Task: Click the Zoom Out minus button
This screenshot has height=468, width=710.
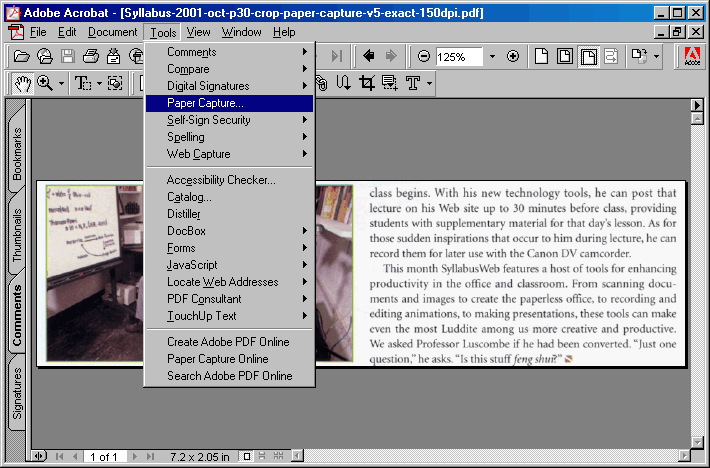Action: click(423, 56)
